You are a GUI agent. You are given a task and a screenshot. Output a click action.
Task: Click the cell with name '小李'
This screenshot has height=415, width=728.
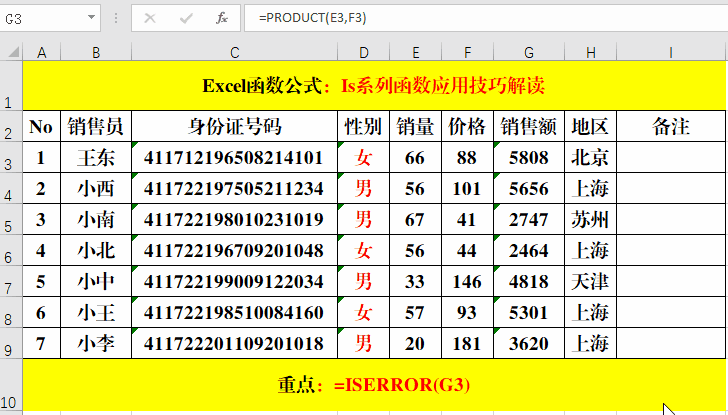(96, 344)
